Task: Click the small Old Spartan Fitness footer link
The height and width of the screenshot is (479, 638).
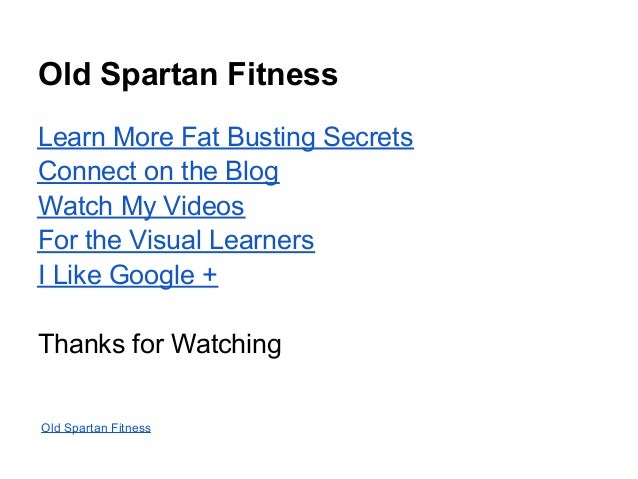Action: (x=96, y=428)
